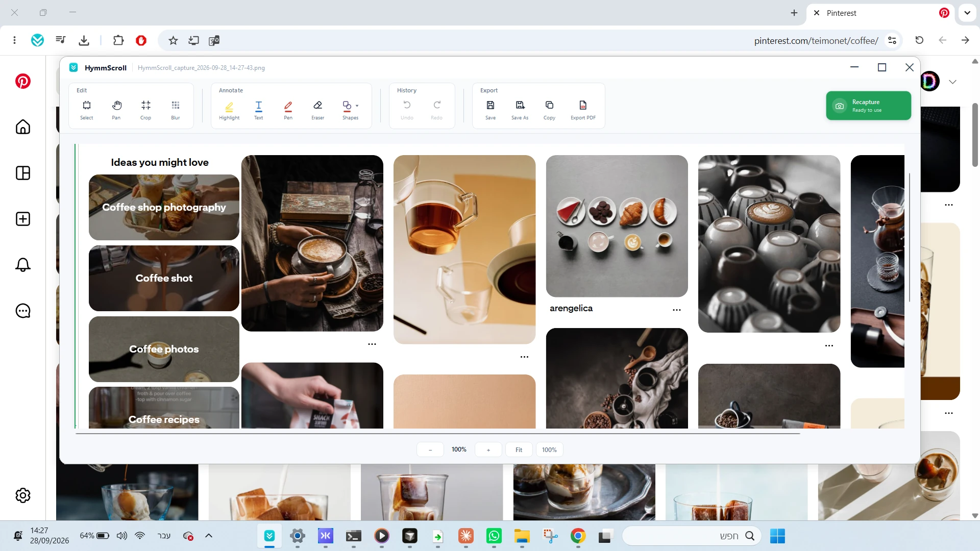Open the Coffee shot idea card
This screenshot has height=551, width=980.
coord(164,278)
